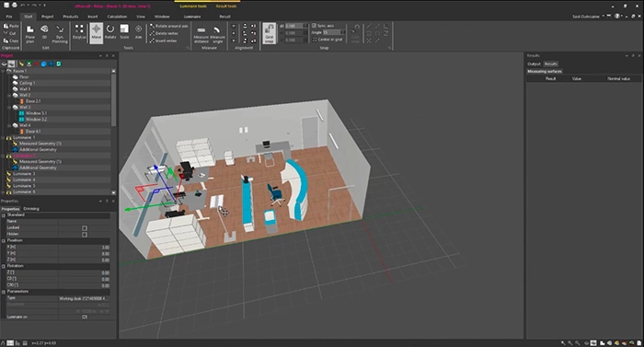Open the Project ribbon tab
Viewport: 644px width, 347px height.
click(x=47, y=17)
